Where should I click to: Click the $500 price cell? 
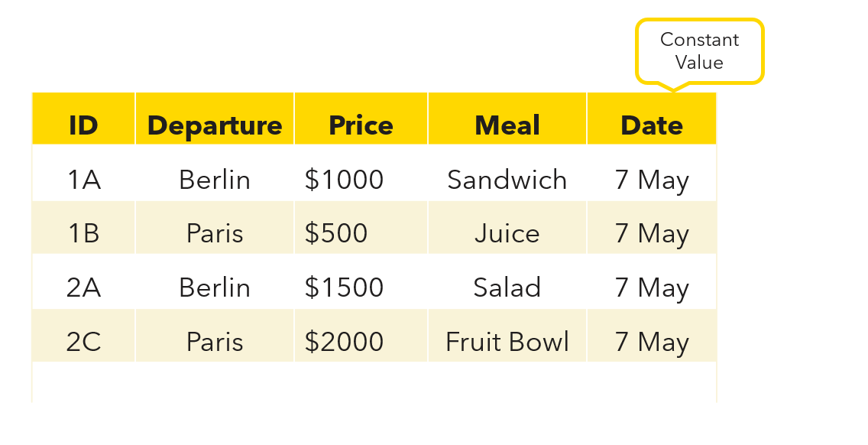click(361, 228)
